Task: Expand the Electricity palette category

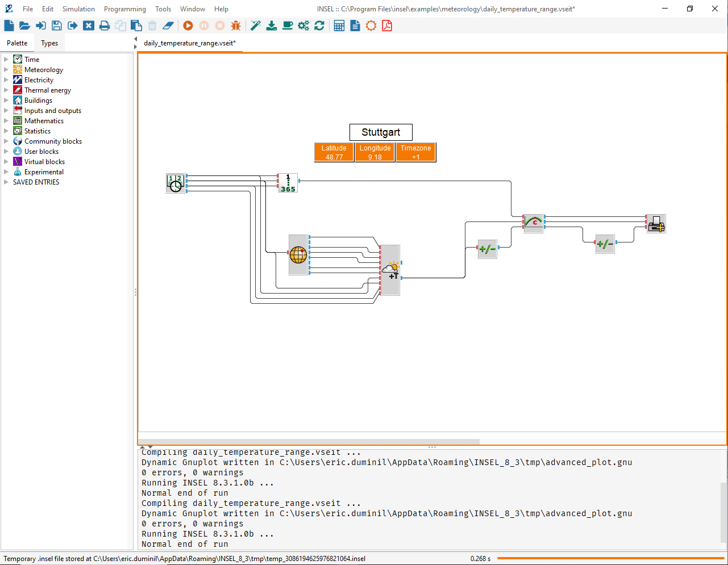Action: (x=6, y=79)
